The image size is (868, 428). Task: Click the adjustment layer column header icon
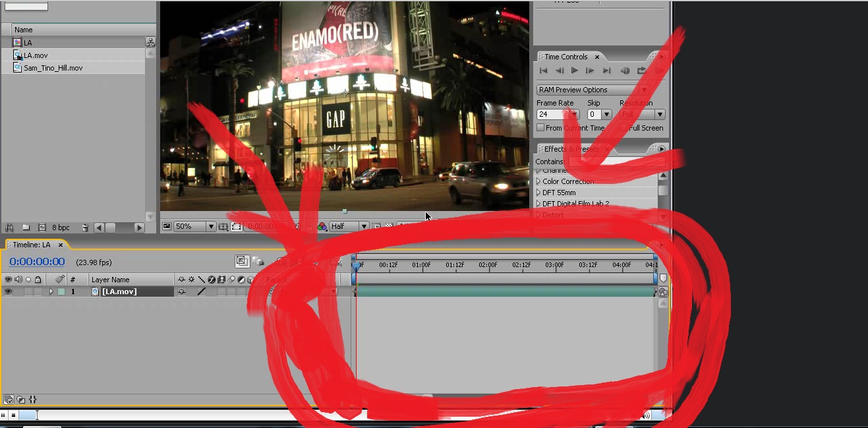241,280
